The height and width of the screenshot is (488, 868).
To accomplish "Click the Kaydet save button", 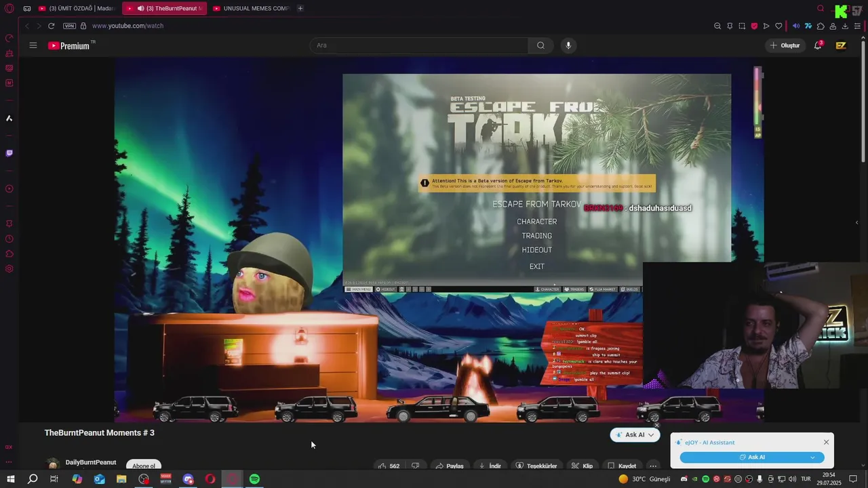I will [622, 466].
